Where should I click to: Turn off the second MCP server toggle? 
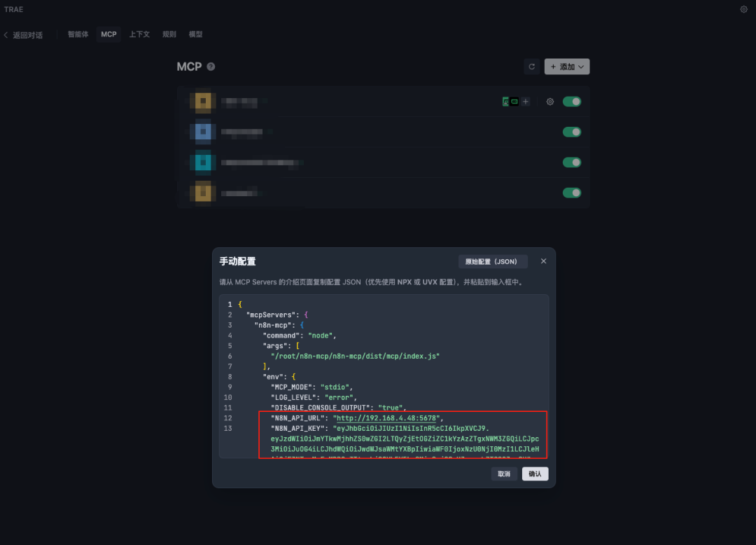572,132
